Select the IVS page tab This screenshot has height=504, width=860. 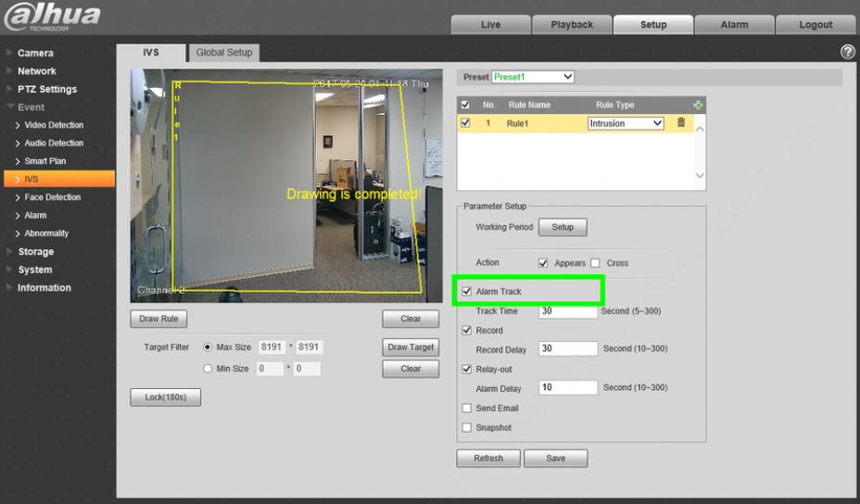(x=151, y=53)
